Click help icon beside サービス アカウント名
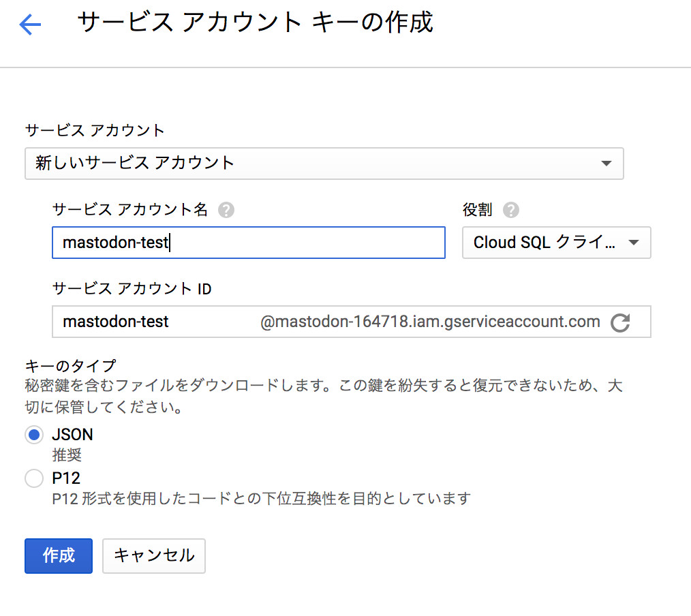691x616 pixels. click(226, 210)
